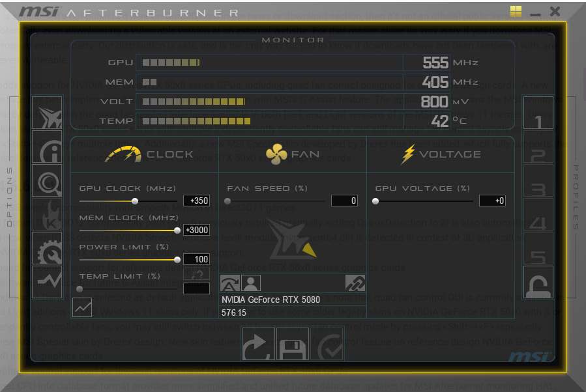Click driver version 576.15 text
This screenshot has width=586, height=392.
click(x=234, y=313)
